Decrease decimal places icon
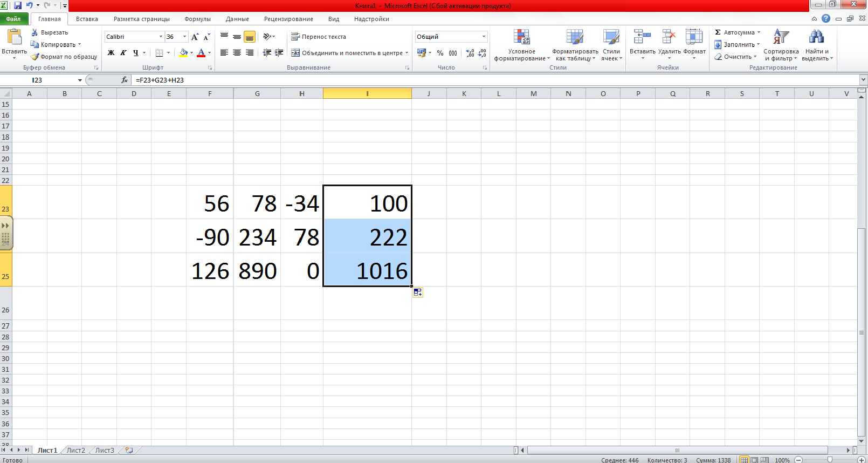 click(482, 53)
